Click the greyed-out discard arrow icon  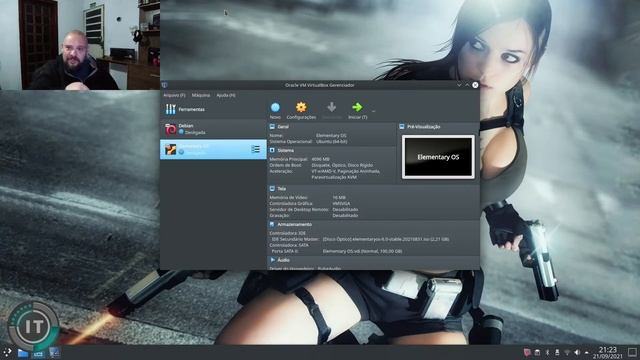pos(331,107)
